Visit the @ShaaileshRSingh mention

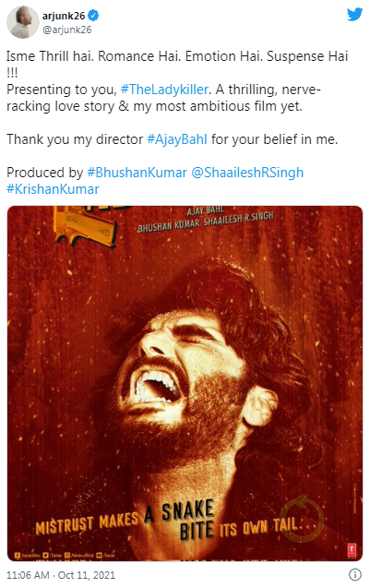click(247, 173)
